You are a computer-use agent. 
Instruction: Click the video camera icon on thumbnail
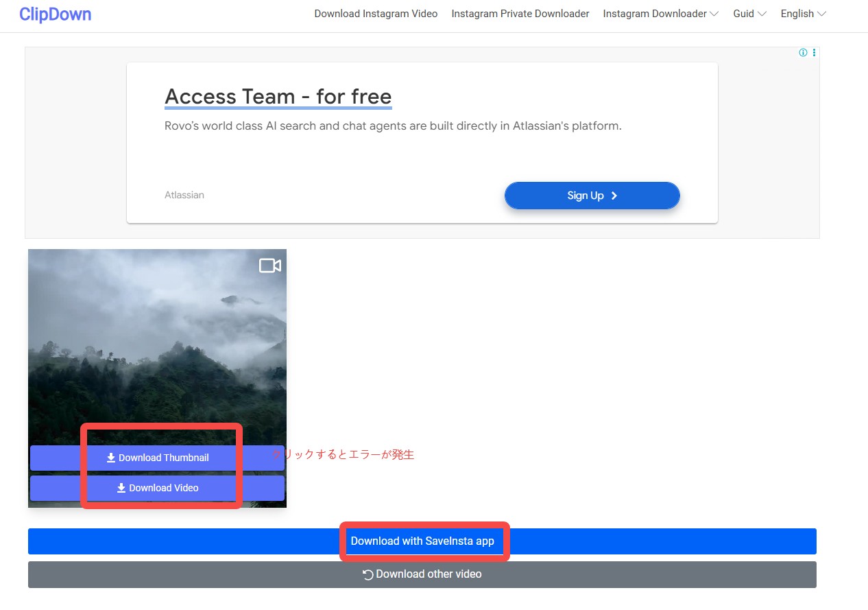(x=270, y=266)
